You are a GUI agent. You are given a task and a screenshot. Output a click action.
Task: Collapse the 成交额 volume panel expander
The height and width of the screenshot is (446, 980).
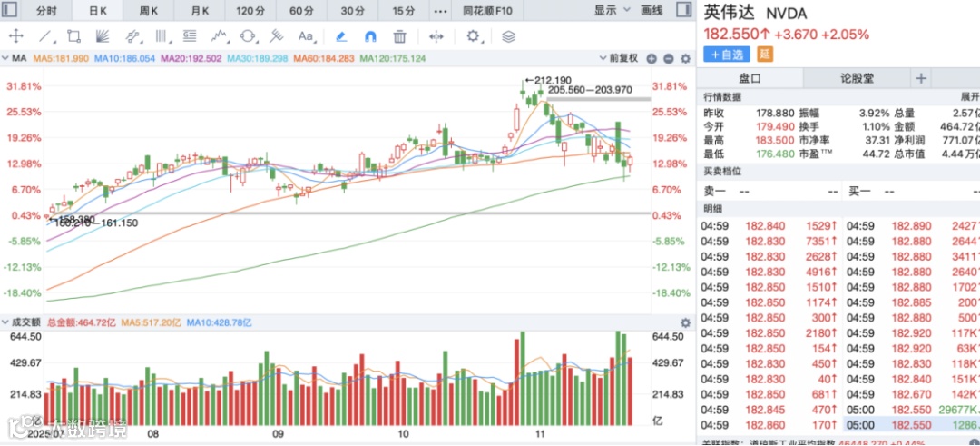[x=5, y=322]
